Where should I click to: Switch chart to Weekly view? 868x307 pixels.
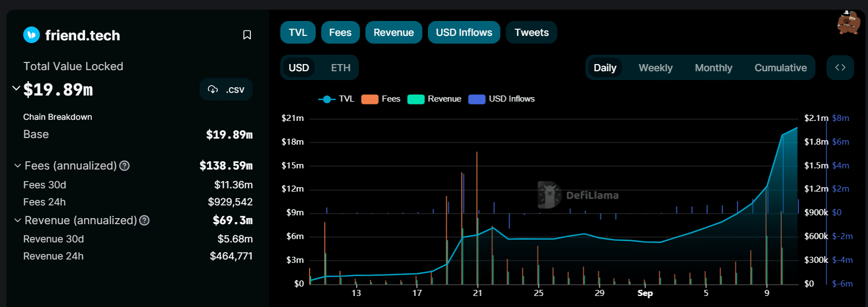(655, 68)
